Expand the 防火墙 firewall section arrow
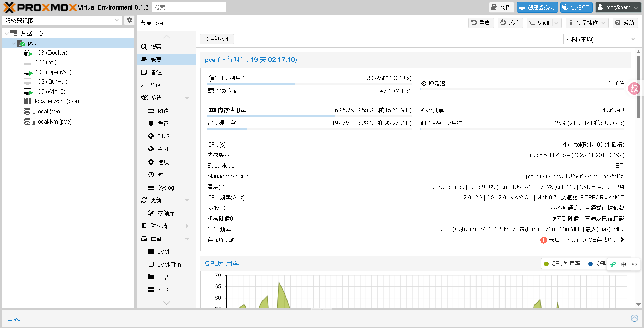 pyautogui.click(x=187, y=226)
